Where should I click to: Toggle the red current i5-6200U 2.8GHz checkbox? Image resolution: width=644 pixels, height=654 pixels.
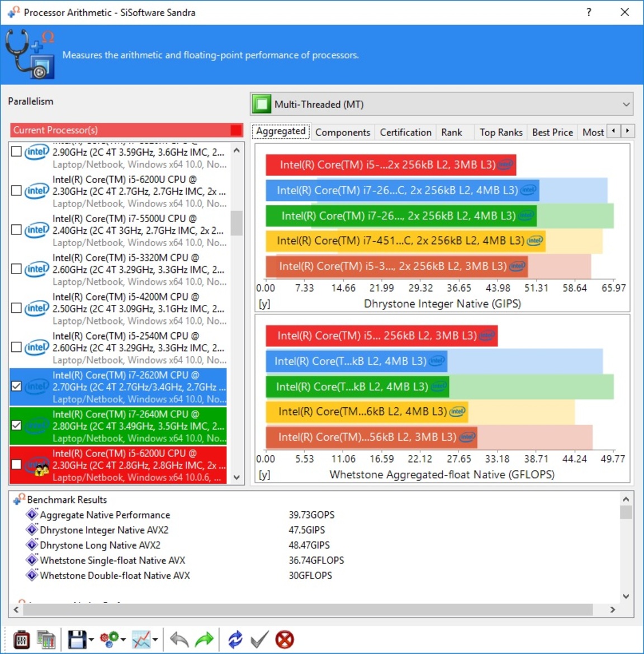pyautogui.click(x=16, y=465)
